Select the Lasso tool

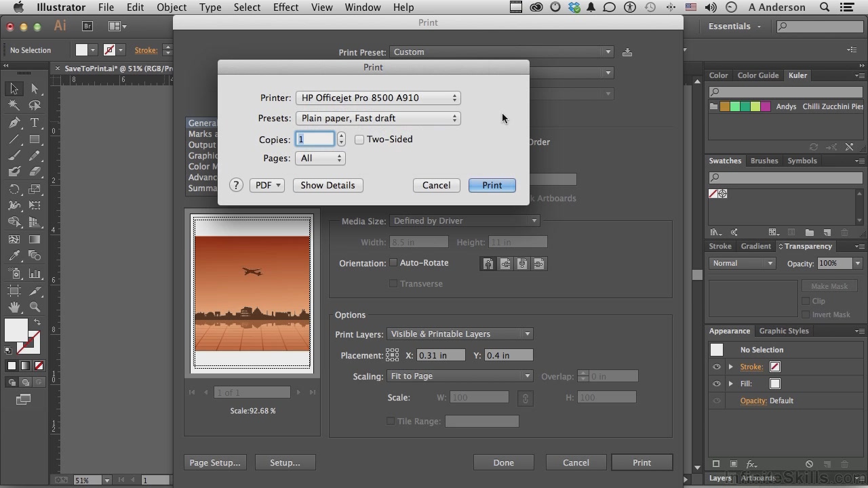[35, 106]
